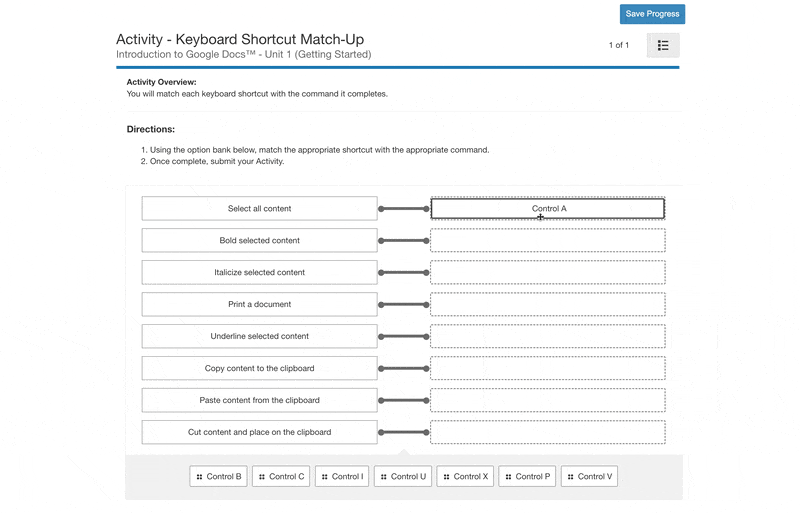Click the grip icon on Control P

tap(508, 477)
